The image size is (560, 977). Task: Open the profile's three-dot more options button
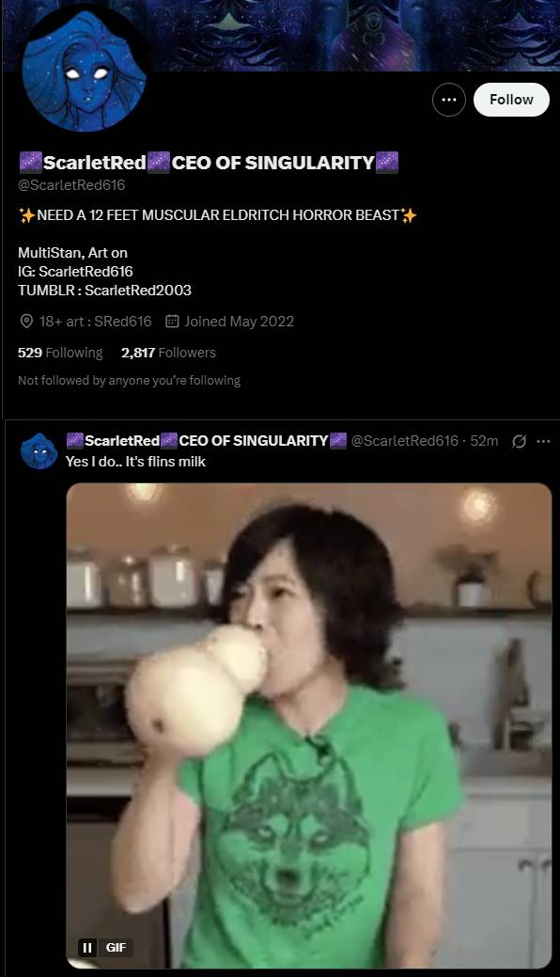tap(449, 100)
